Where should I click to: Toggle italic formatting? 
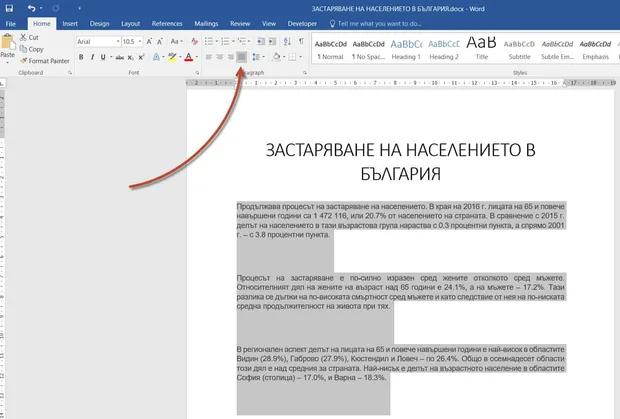(92, 57)
